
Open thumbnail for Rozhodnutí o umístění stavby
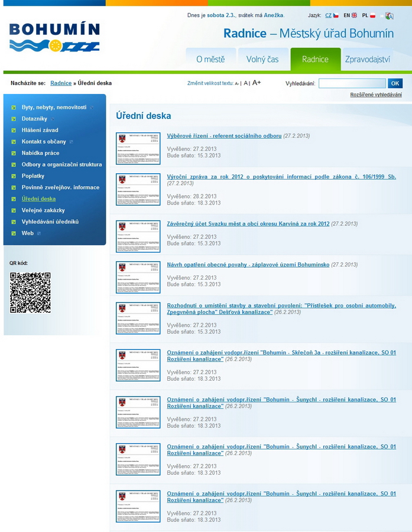coord(138,318)
